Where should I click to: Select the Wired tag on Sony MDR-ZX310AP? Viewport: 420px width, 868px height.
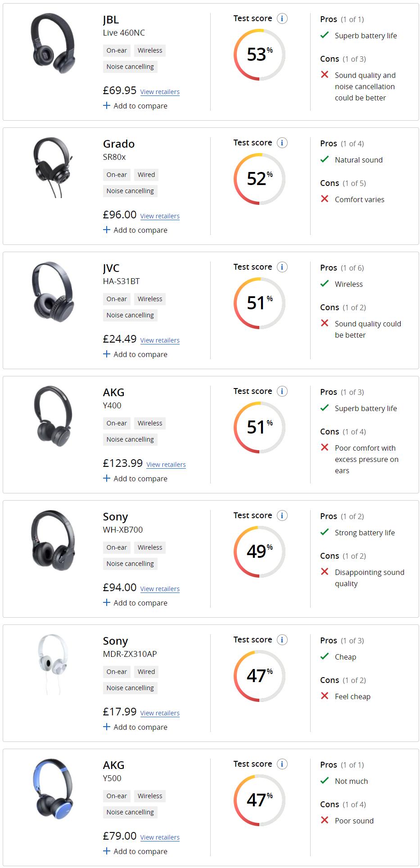[146, 672]
